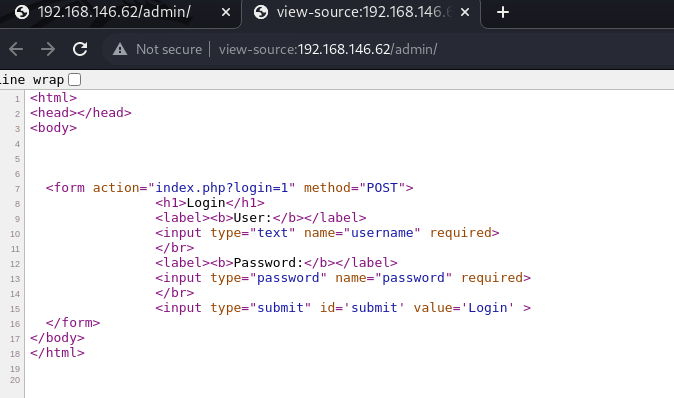Click the </body> closing tag
Viewport: 674px width, 398px height.
57,338
